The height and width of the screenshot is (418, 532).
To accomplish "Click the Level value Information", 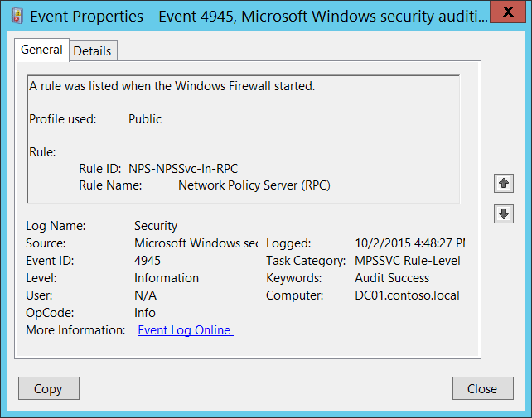I will point(167,278).
